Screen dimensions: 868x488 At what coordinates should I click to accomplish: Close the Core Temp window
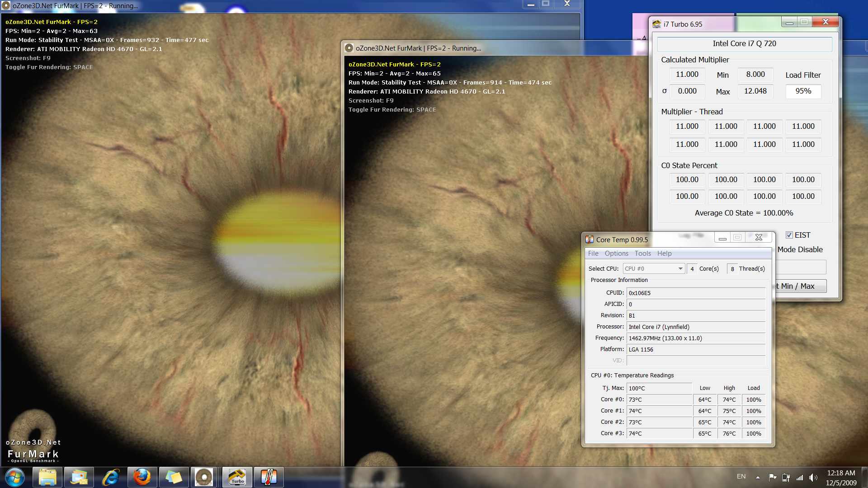coord(759,238)
